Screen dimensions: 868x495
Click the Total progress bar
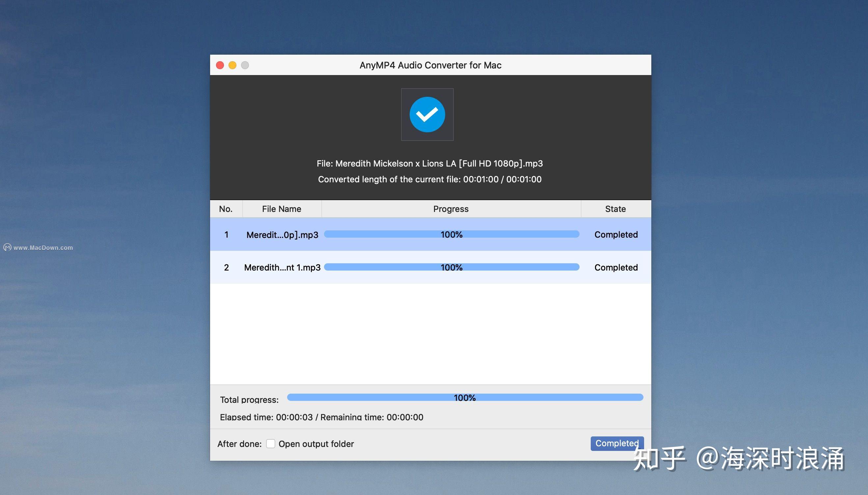click(465, 398)
